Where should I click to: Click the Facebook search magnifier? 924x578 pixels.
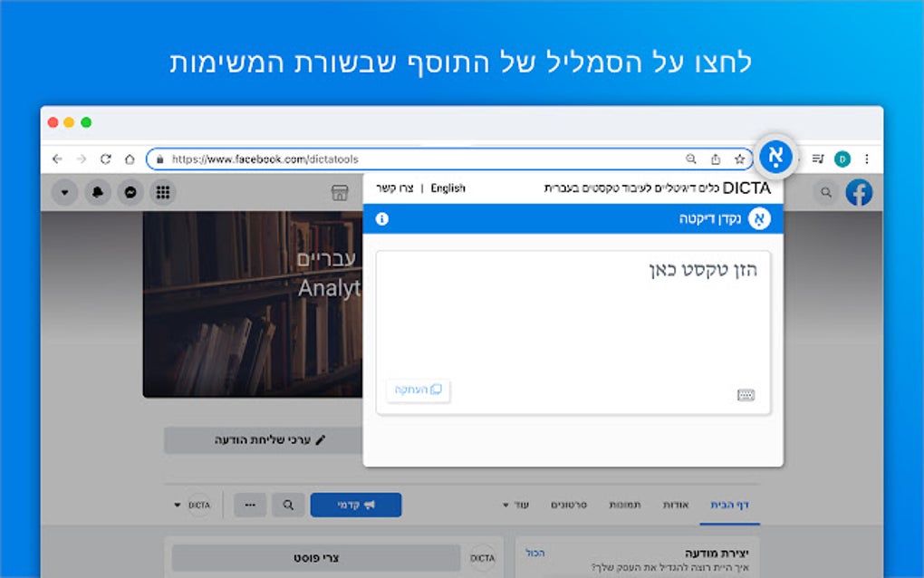tap(826, 193)
